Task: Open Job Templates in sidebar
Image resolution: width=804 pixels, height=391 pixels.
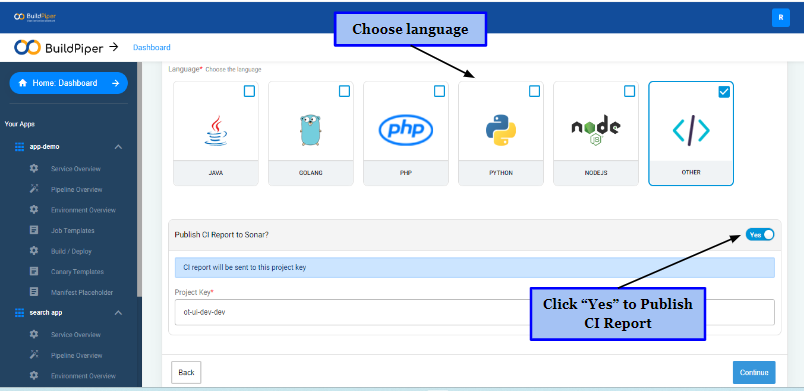Action: coord(72,231)
